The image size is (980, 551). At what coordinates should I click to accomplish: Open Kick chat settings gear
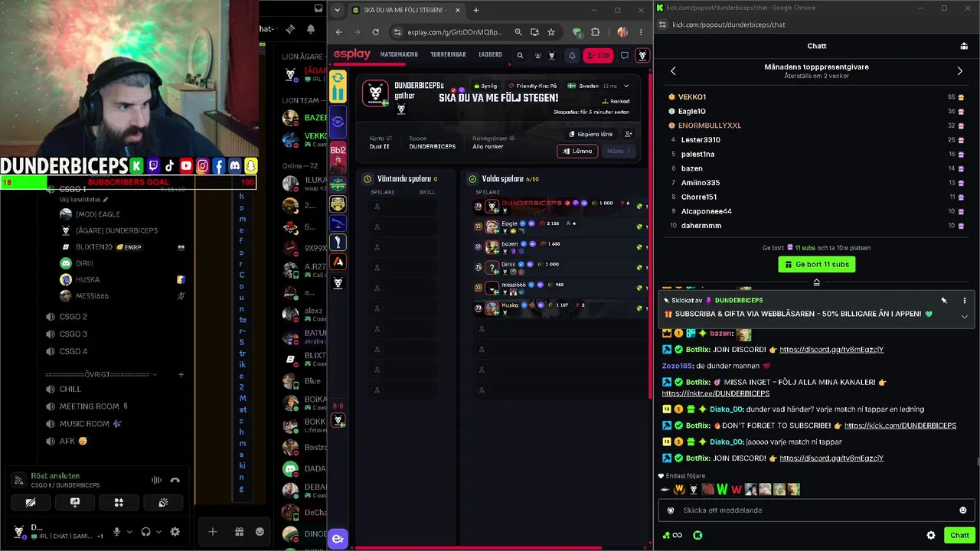click(931, 536)
